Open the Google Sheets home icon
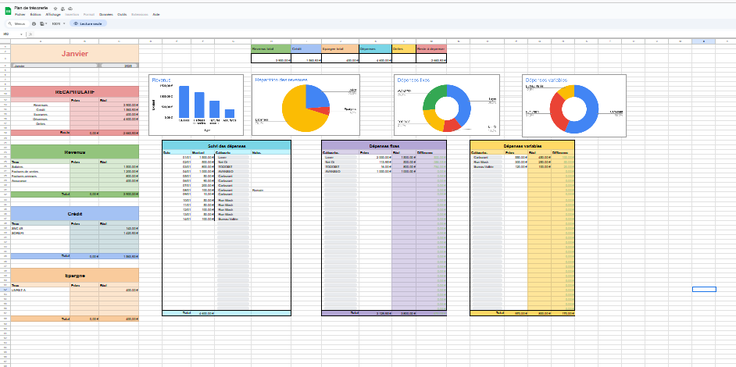Screen dimensions: 736x367 click(x=8, y=11)
